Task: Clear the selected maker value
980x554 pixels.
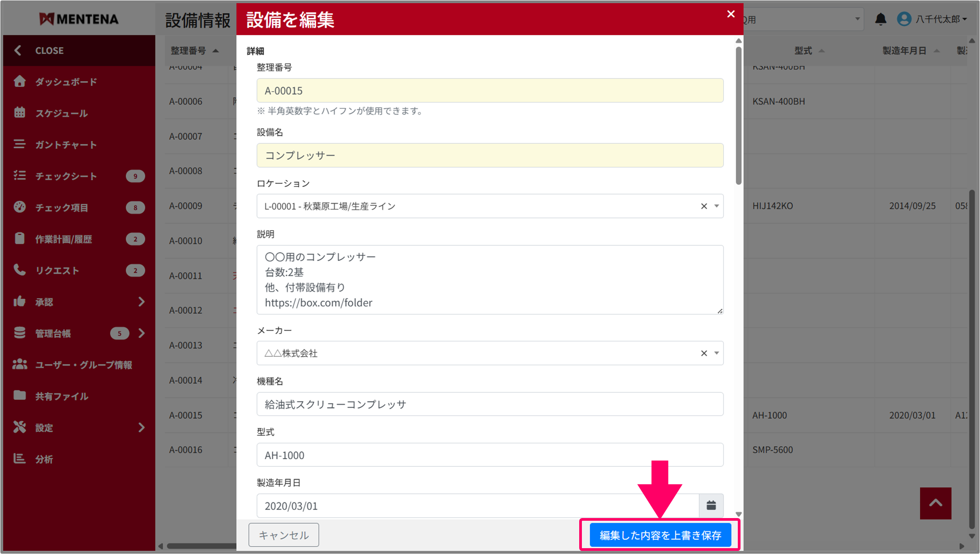Action: [704, 353]
